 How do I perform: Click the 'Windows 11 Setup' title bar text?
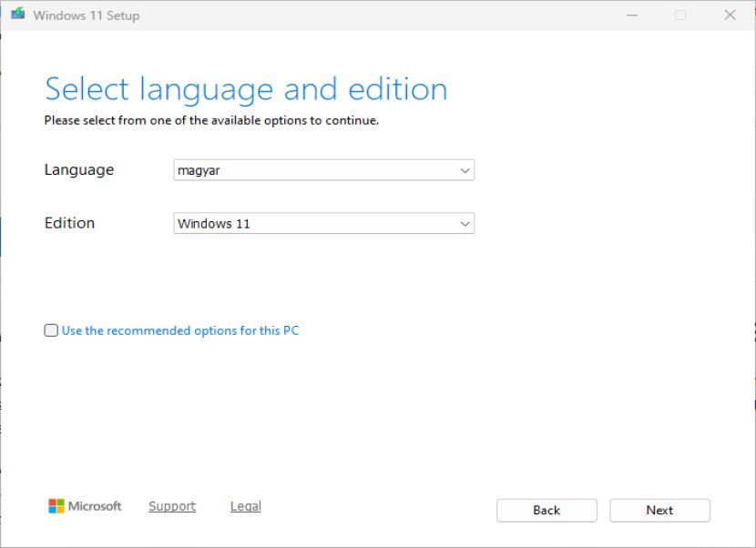(x=87, y=15)
